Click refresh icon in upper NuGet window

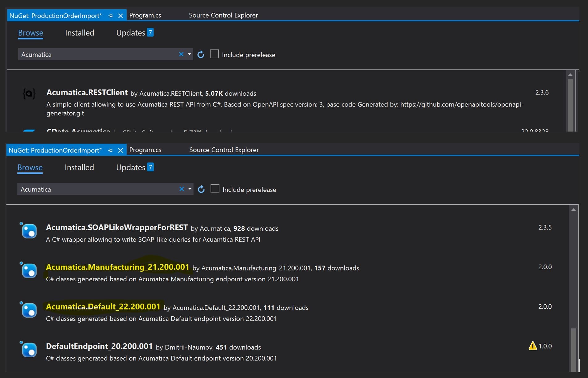201,55
